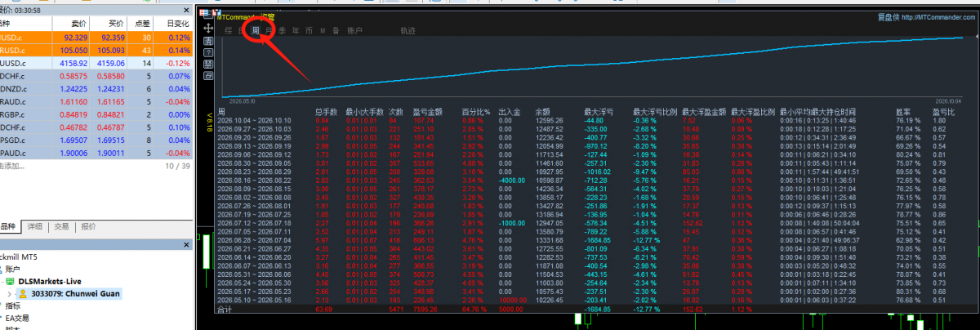
Task: Click the red grid icon at panel corner
Action: [x=204, y=13]
